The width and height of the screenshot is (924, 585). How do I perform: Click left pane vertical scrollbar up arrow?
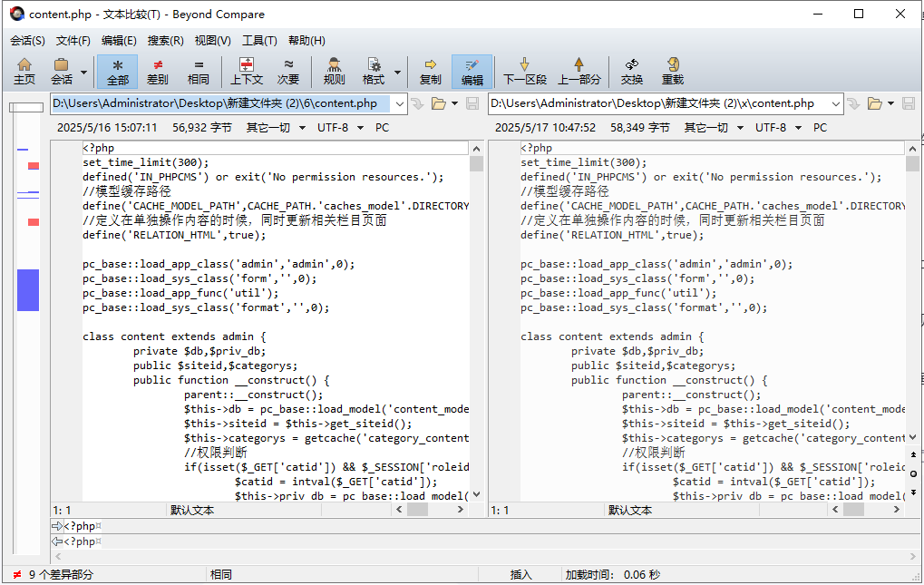[476, 149]
